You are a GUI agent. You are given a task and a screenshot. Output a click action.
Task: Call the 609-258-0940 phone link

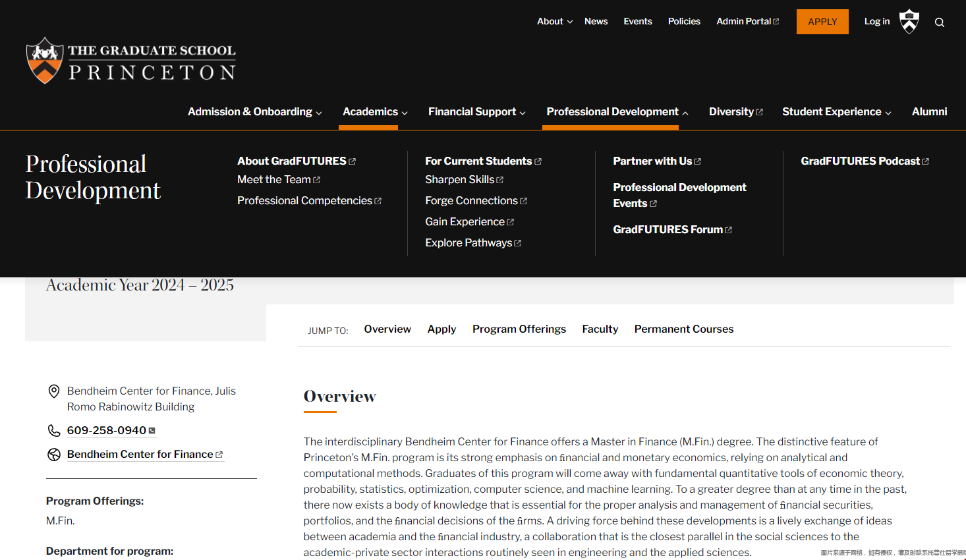111,431
